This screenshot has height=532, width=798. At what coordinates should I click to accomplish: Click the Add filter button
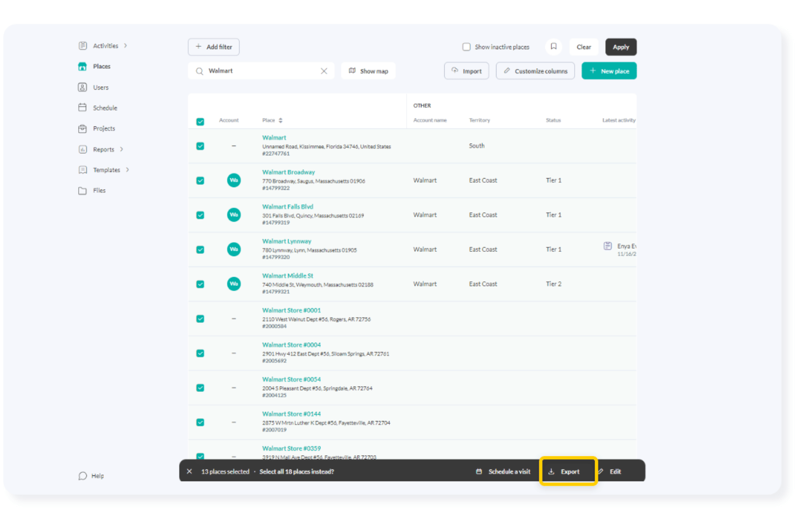(214, 47)
